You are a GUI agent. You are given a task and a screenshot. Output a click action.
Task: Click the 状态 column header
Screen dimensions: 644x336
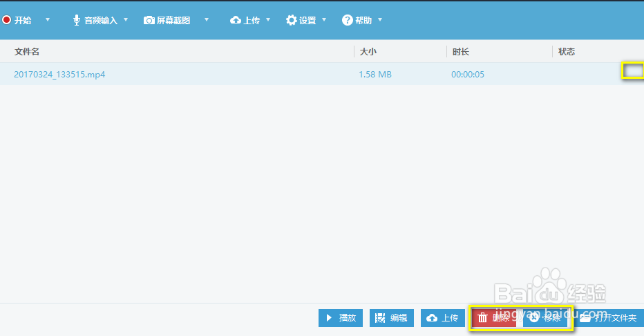click(567, 52)
